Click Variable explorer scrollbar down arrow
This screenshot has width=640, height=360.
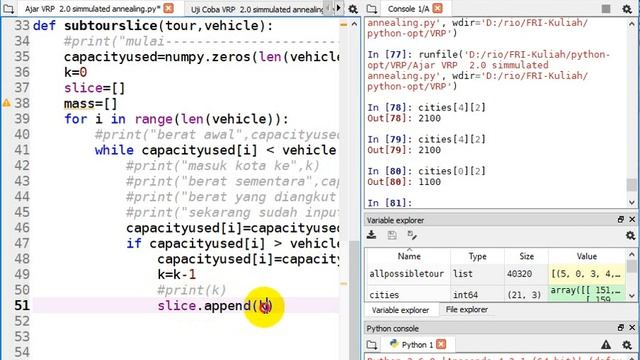point(631,296)
